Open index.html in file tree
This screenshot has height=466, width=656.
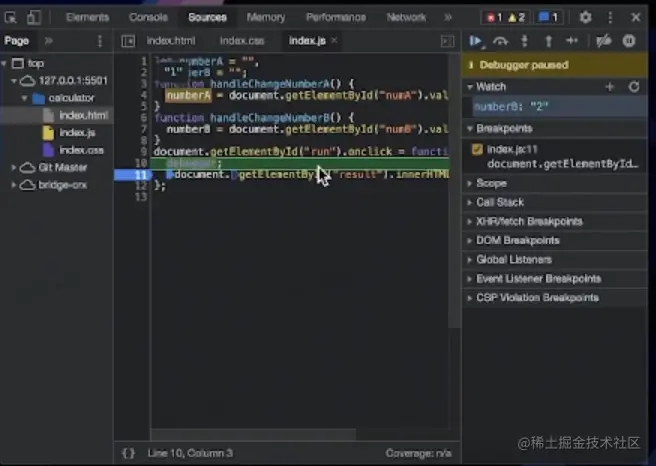click(83, 115)
